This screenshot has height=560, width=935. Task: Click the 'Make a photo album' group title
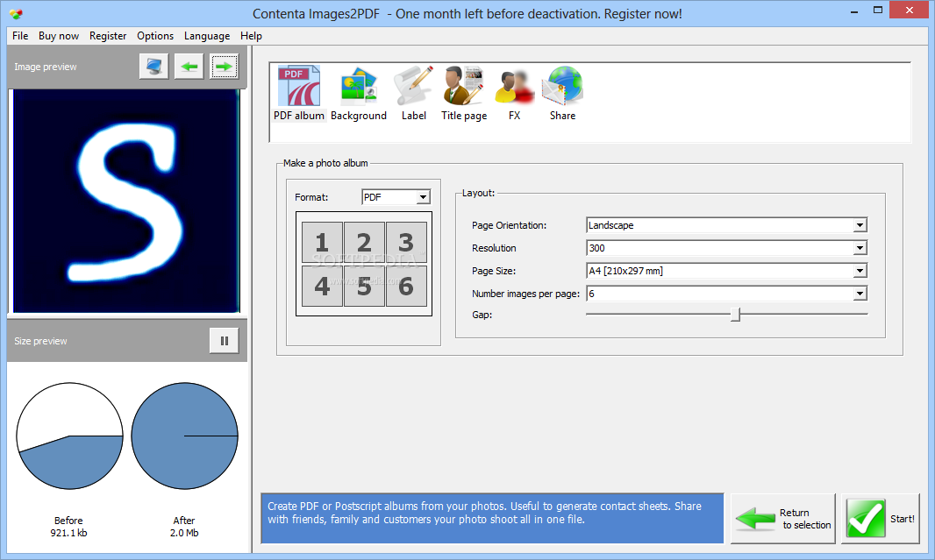point(325,163)
